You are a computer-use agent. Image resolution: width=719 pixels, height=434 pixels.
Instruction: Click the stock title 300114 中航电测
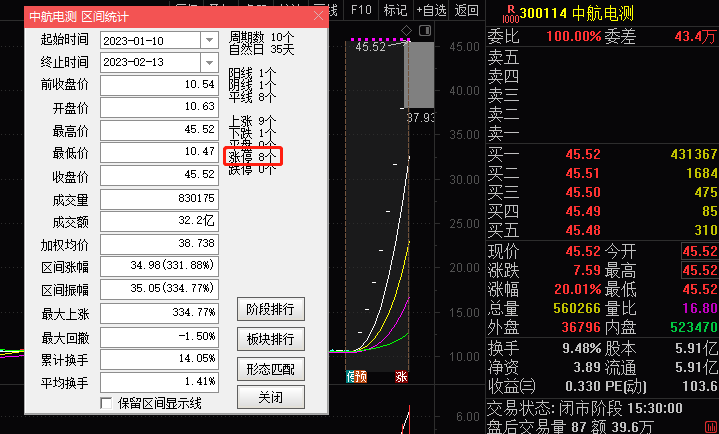pyautogui.click(x=576, y=13)
